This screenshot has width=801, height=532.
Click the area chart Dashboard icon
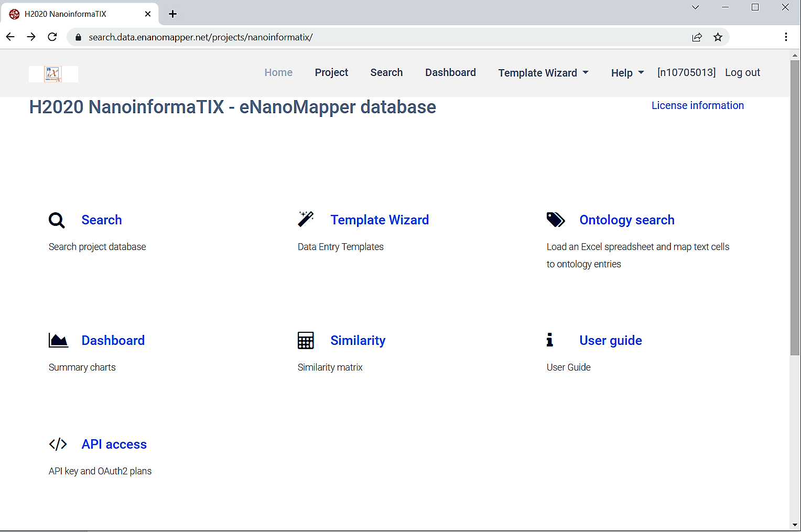point(58,341)
